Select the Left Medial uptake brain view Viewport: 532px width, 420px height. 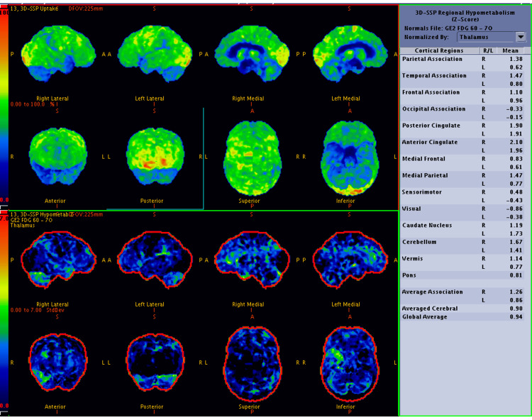pyautogui.click(x=350, y=53)
